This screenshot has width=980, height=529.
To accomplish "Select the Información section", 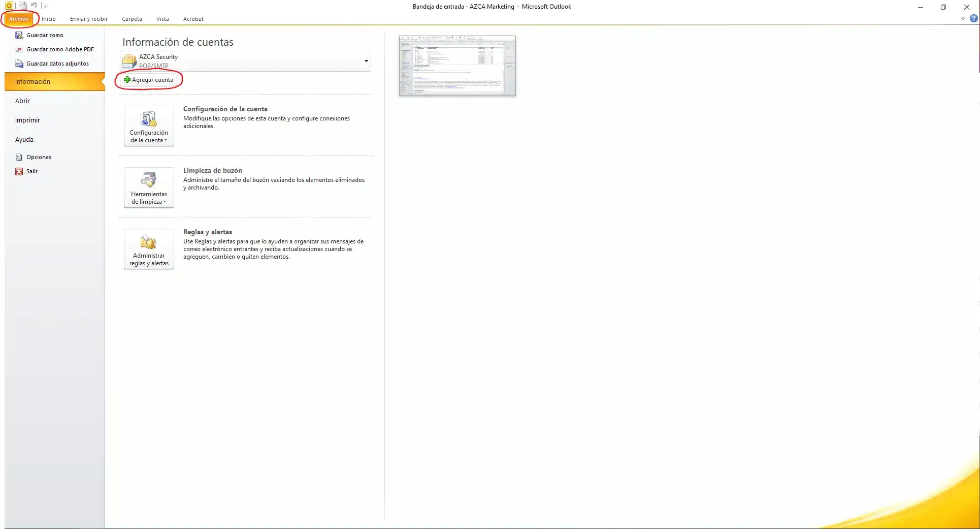I will click(55, 81).
